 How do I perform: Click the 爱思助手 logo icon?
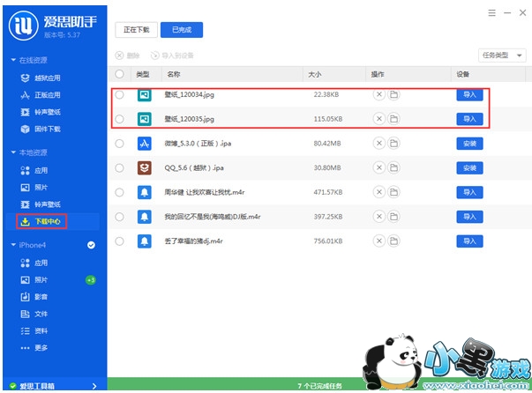click(24, 26)
